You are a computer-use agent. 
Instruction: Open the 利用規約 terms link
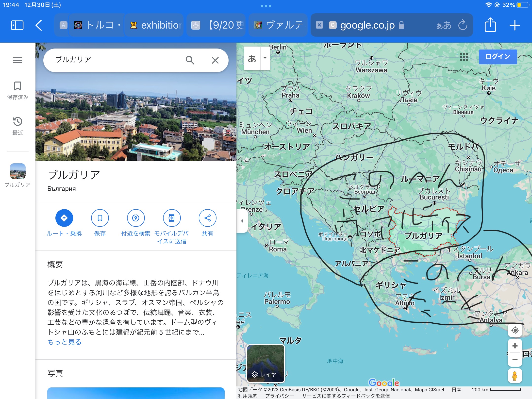pyautogui.click(x=248, y=396)
